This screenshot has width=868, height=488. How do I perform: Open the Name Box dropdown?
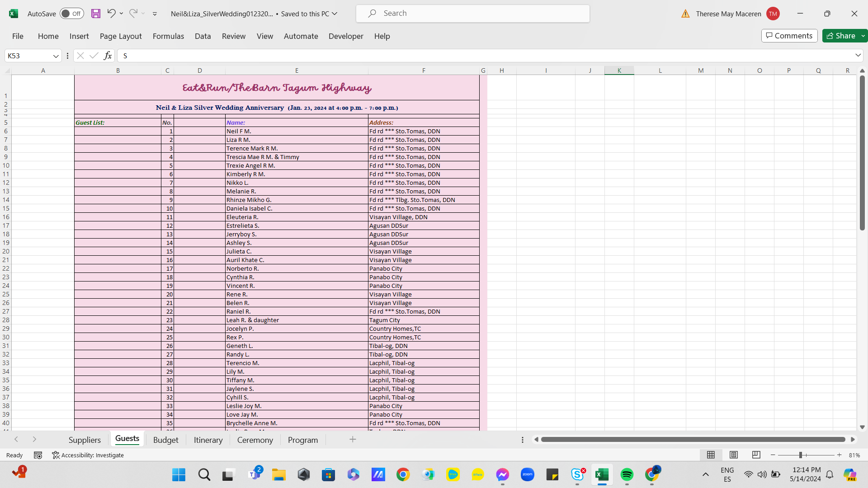tap(56, 56)
